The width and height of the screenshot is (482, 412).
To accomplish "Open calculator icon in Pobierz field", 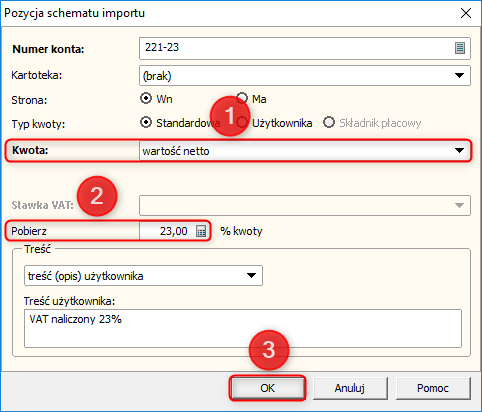I will [x=201, y=231].
